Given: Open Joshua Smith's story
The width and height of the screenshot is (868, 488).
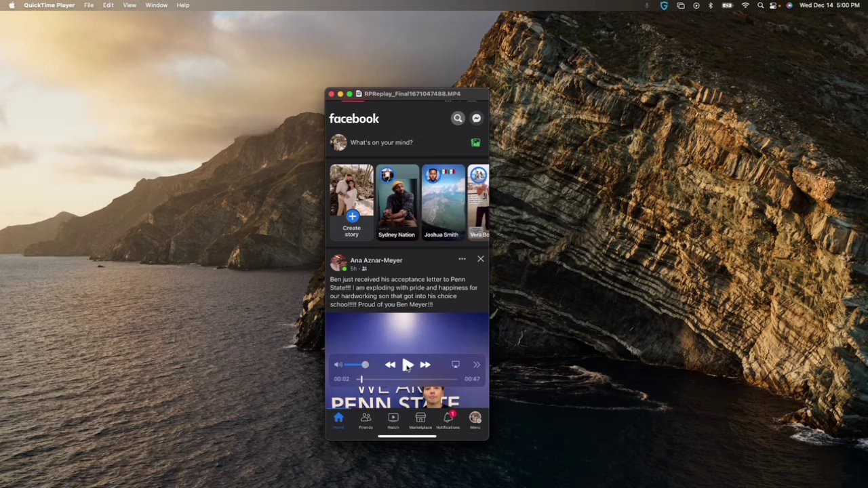Looking at the screenshot, I should (443, 201).
